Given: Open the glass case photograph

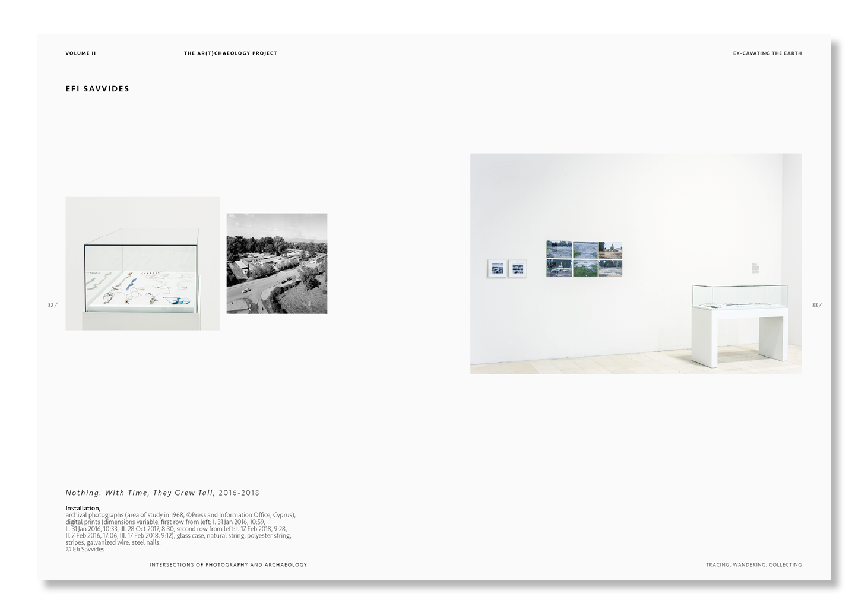Looking at the screenshot, I should [142, 263].
